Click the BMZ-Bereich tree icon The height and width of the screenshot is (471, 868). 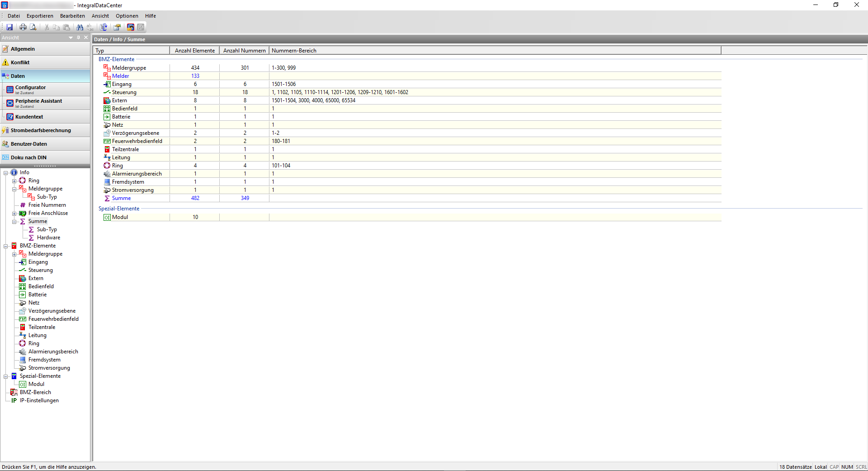pyautogui.click(x=14, y=392)
